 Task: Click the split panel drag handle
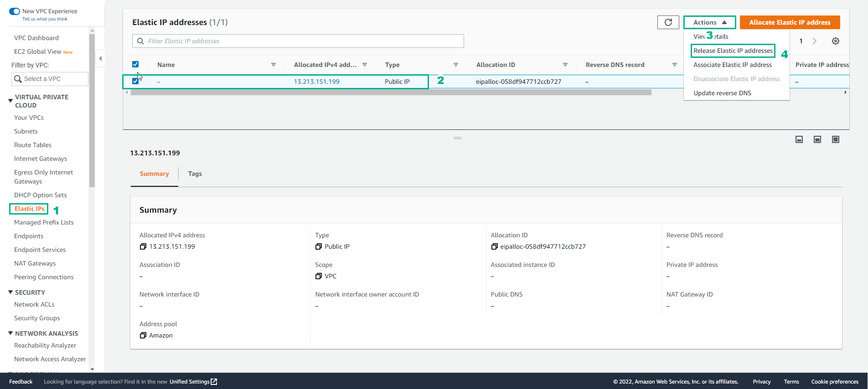458,138
